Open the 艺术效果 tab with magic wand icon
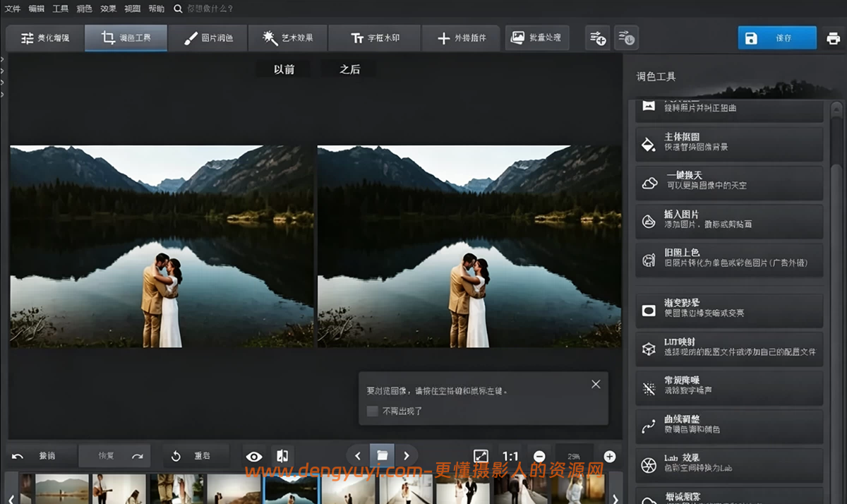The width and height of the screenshot is (847, 504). click(287, 38)
